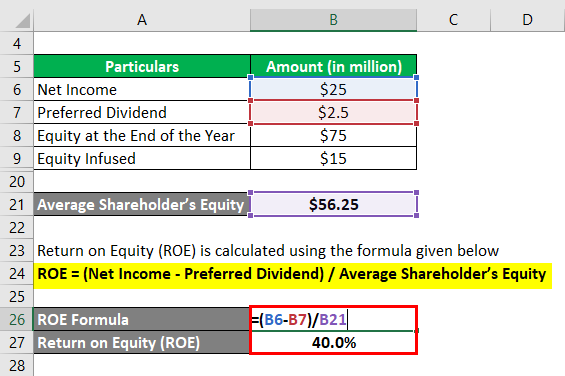Select the $75 equity value cell
The image size is (565, 376).
point(333,136)
